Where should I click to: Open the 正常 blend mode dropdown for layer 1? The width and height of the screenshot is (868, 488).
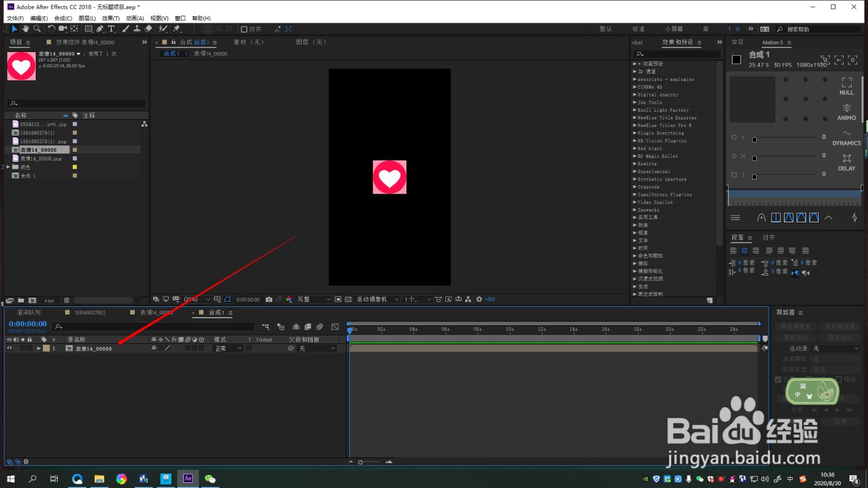point(228,349)
